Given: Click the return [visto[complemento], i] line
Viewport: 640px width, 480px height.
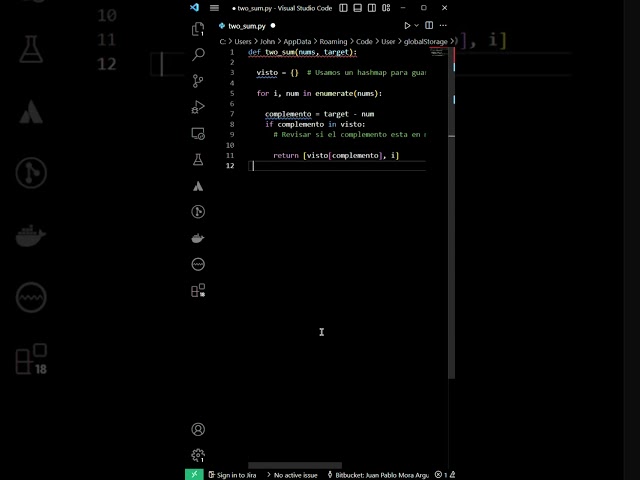Looking at the screenshot, I should pos(336,156).
